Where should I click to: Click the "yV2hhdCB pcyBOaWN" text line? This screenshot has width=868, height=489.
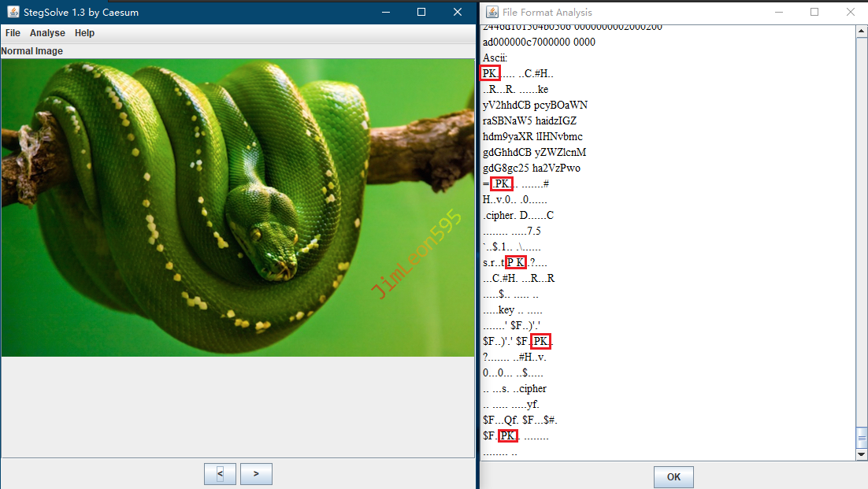[x=535, y=105]
